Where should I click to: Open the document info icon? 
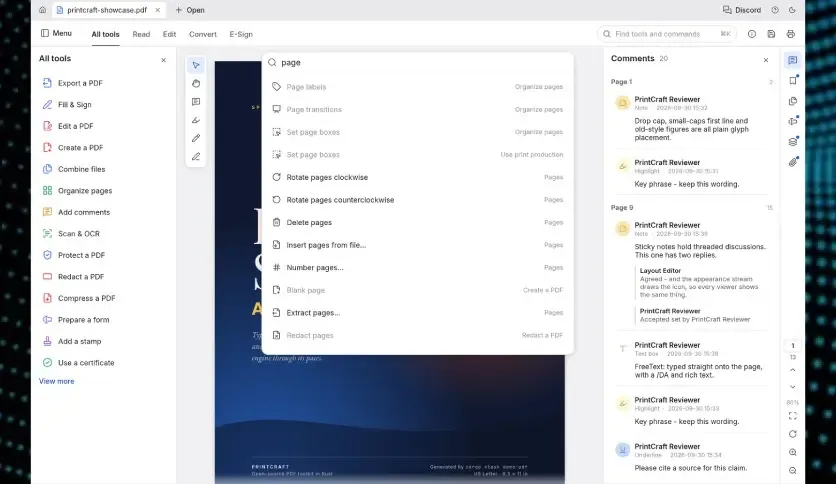click(x=752, y=34)
